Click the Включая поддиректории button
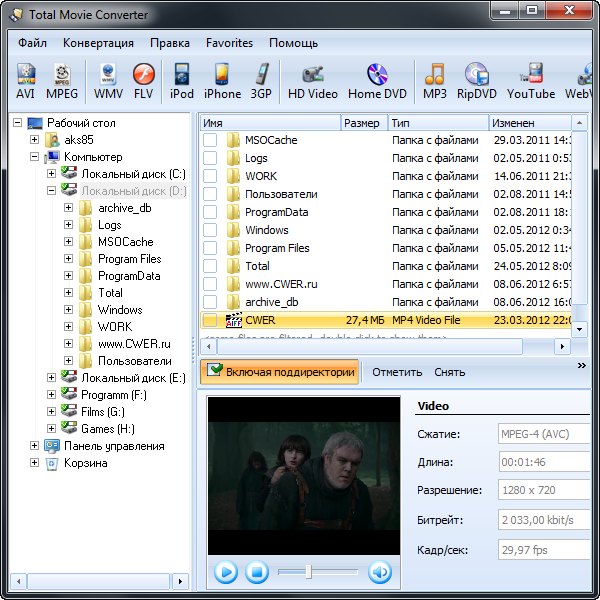The image size is (600, 600). click(280, 372)
